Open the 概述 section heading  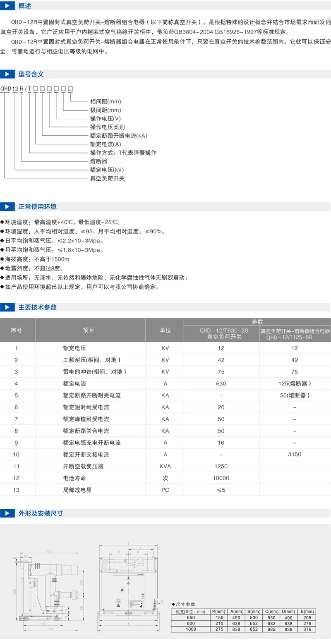[24, 6]
